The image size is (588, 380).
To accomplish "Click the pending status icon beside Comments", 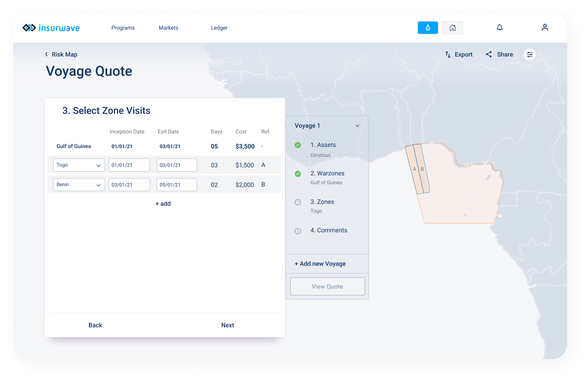I will click(x=298, y=231).
